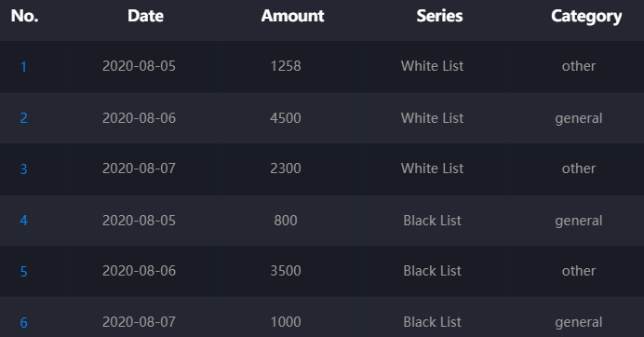The width and height of the screenshot is (644, 337).
Task: Click the 2020-08-07 date in row 3
Action: click(139, 168)
